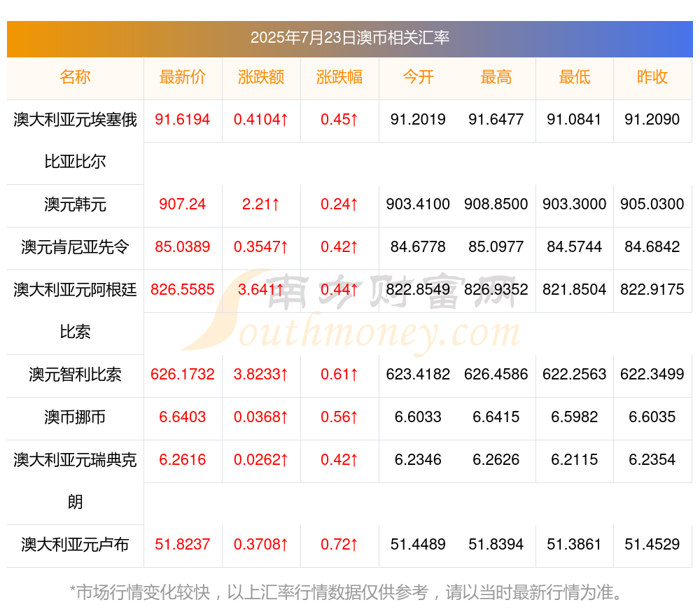The image size is (700, 614).
Task: Select the 最新价 column header
Action: click(183, 77)
